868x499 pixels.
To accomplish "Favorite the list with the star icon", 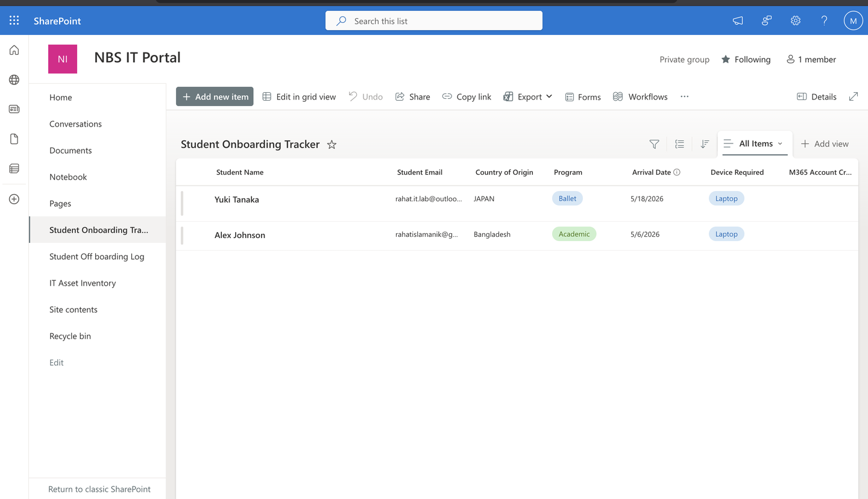I will coord(332,145).
